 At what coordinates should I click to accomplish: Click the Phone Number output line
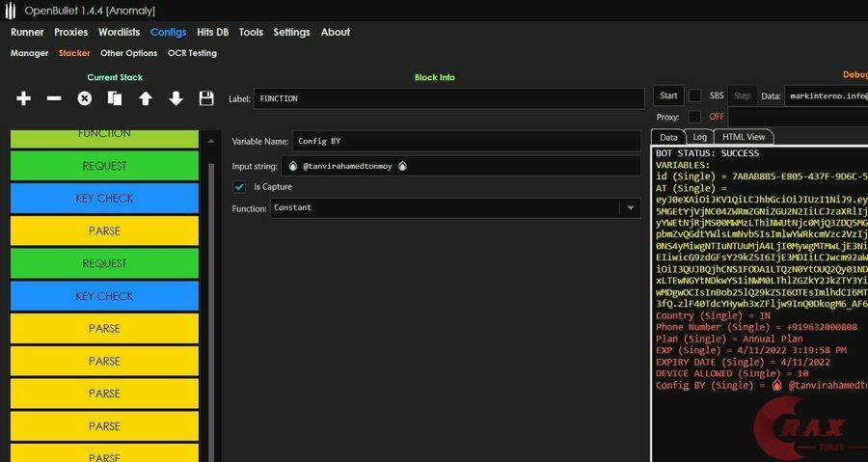757,327
